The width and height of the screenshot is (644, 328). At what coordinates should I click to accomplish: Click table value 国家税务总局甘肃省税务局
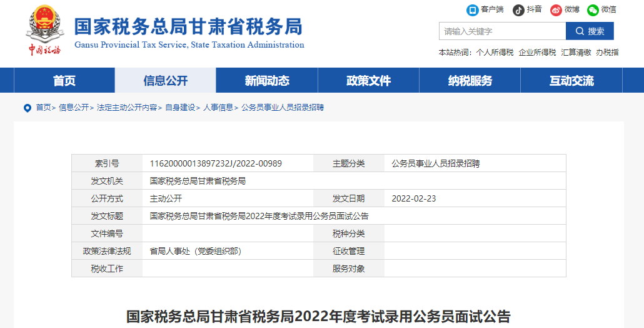pyautogui.click(x=198, y=181)
